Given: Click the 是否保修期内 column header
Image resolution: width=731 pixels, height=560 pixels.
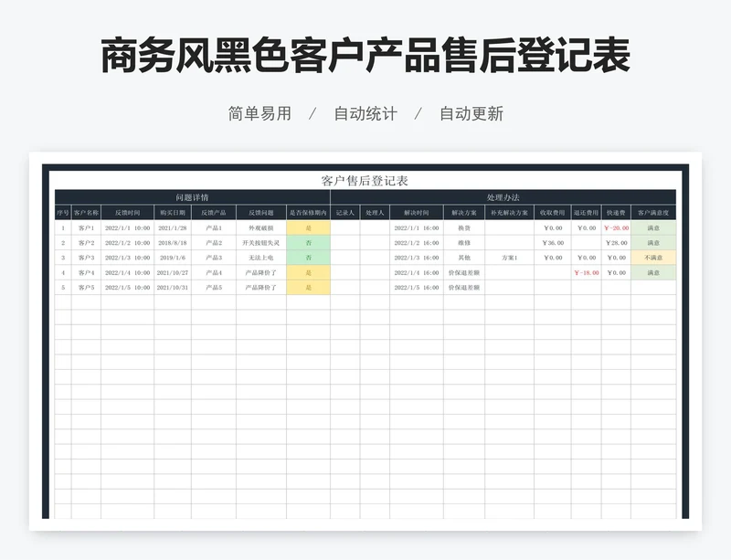Looking at the screenshot, I should pos(308,213).
